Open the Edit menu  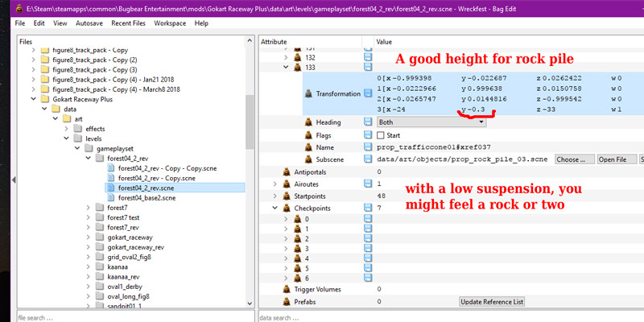tap(39, 23)
